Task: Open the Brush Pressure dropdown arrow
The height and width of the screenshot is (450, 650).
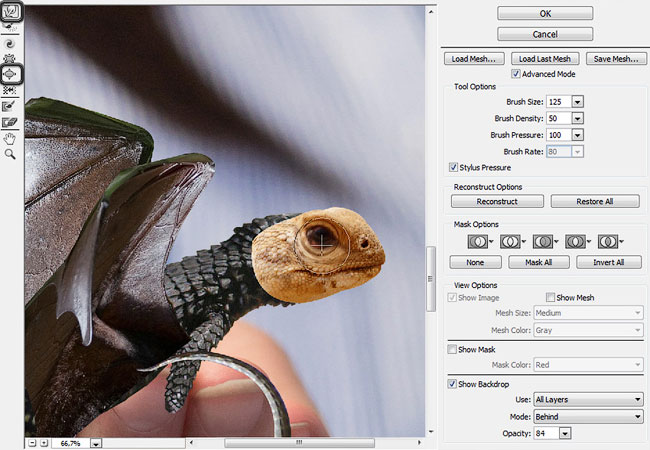Action: pos(577,135)
